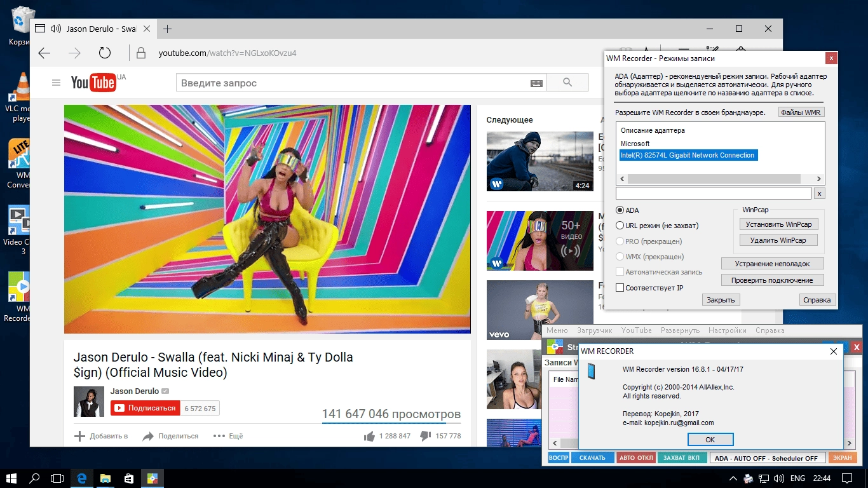Click the Установить WinPcap button

tap(779, 224)
